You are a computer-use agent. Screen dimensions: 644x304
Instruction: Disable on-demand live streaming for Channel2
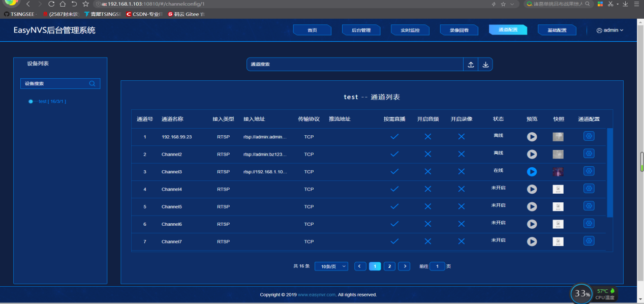[394, 154]
